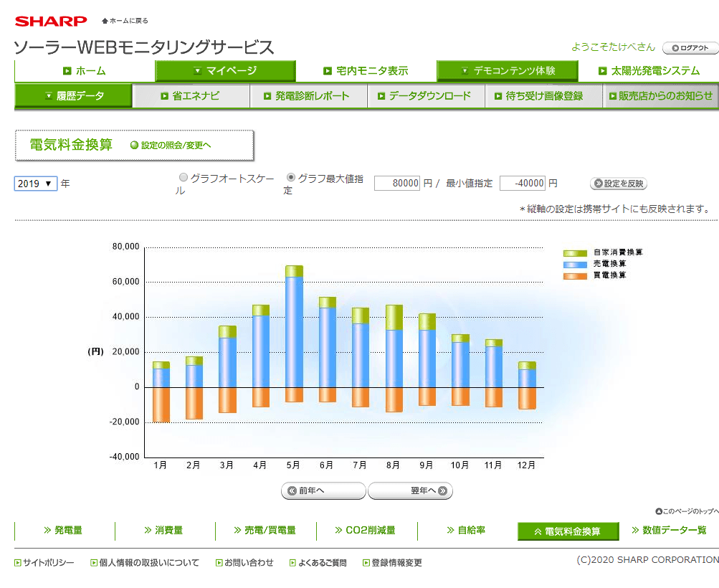This screenshot has height=588, width=719.
Task: Click double-left arrow icon on 前年へ
Action: click(292, 490)
